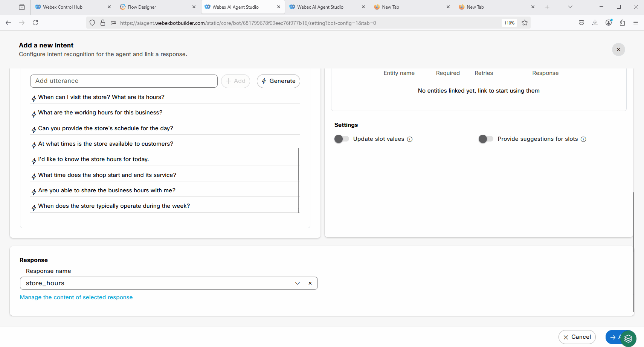The image size is (644, 347).
Task: Expand the Response name dropdown
Action: tap(297, 283)
